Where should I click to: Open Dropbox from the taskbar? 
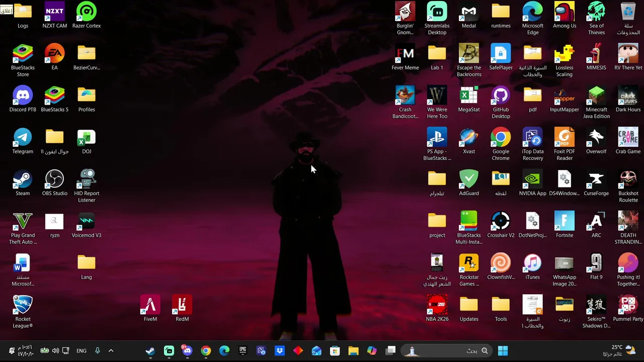(x=280, y=351)
